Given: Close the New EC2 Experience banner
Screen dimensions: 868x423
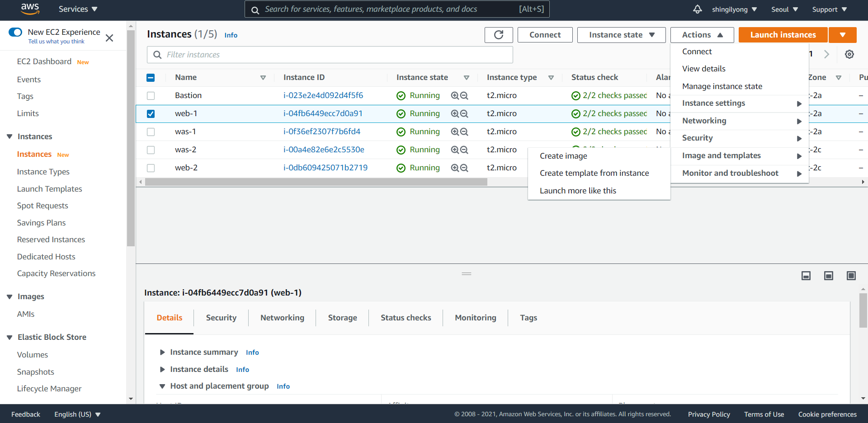Looking at the screenshot, I should (109, 38).
